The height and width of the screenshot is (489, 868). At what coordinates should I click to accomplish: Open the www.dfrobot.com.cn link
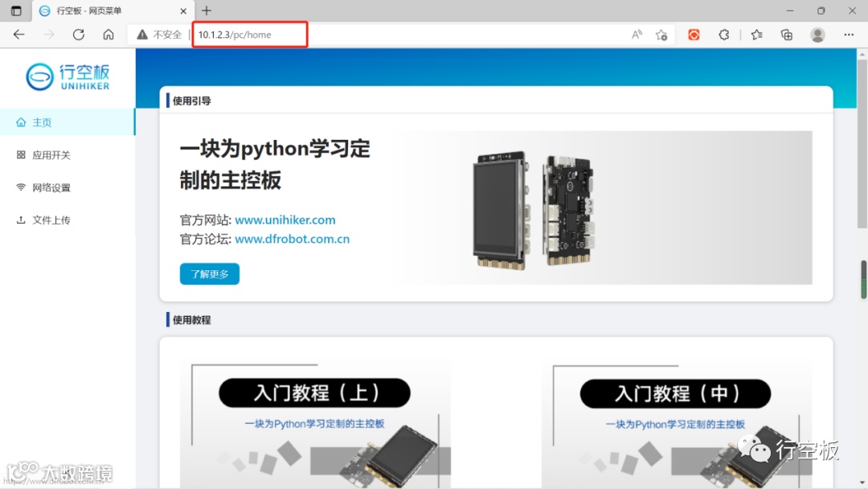click(x=293, y=239)
